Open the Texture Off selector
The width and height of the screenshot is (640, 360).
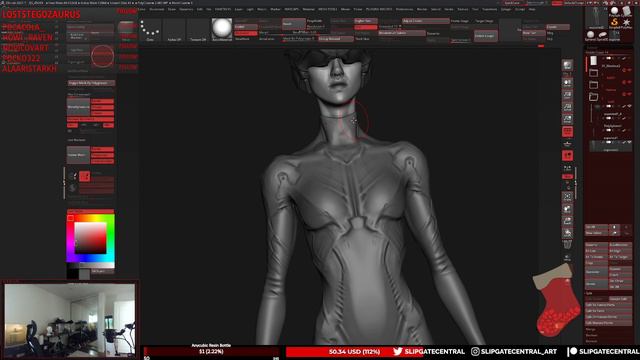pyautogui.click(x=198, y=30)
